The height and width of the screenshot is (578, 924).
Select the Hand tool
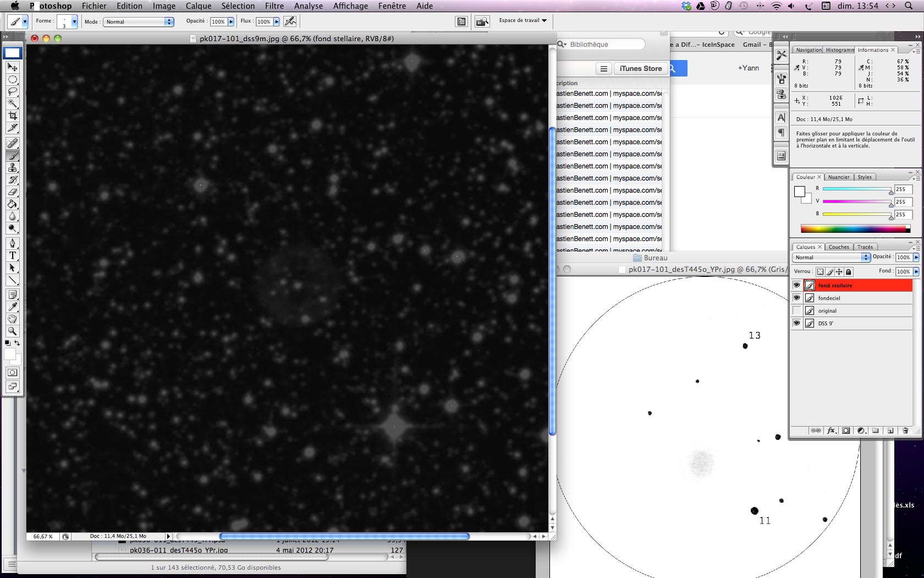[12, 319]
